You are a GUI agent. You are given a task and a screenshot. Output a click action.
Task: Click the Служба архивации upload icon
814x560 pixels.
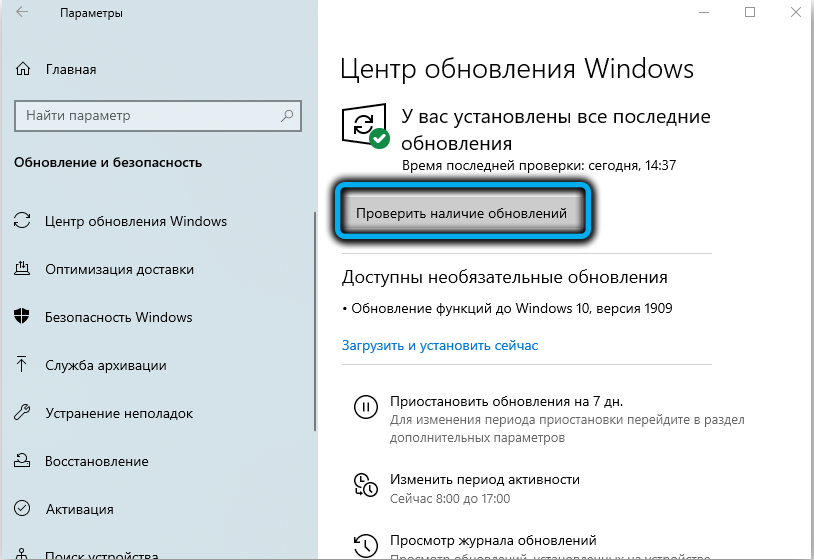23,365
